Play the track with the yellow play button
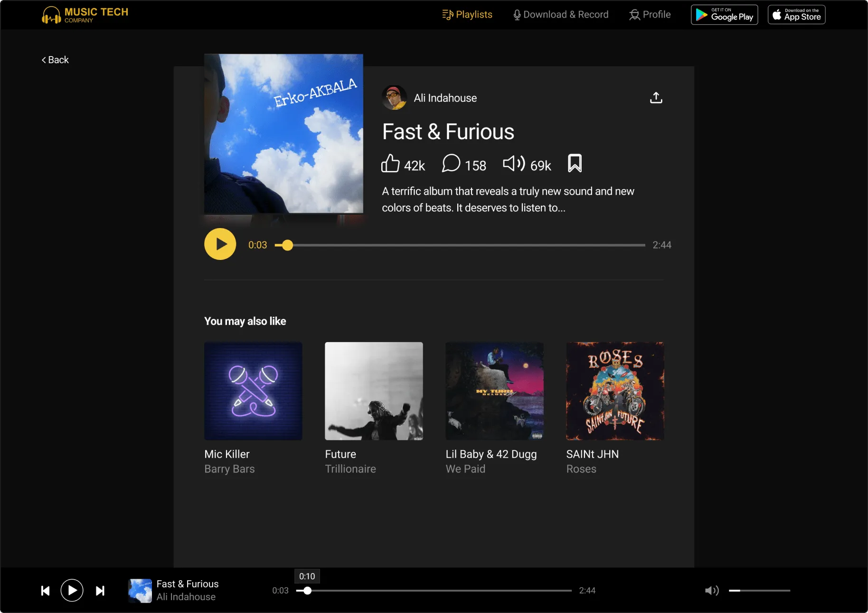The image size is (868, 613). [x=220, y=244]
